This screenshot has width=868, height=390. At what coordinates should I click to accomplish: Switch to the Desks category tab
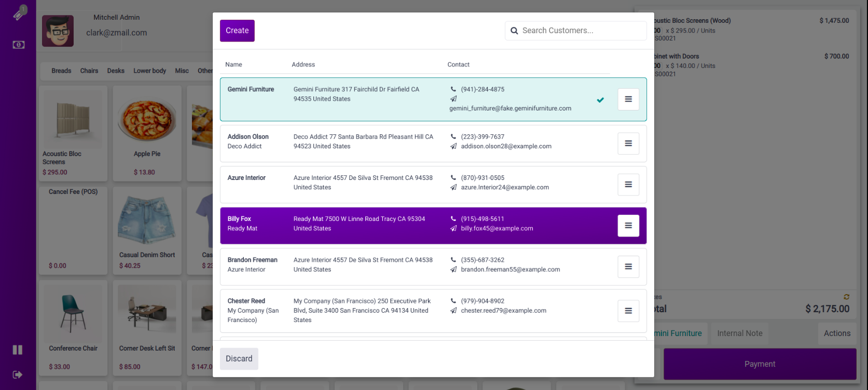click(x=116, y=71)
